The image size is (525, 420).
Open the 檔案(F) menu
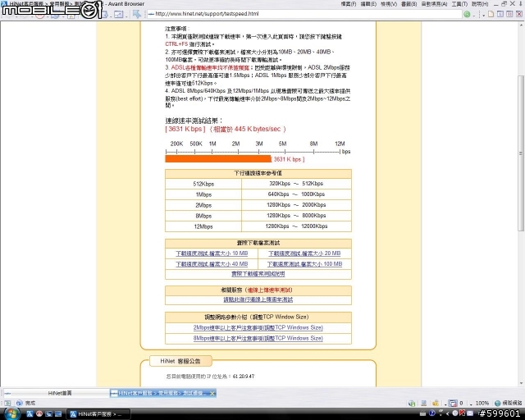point(348,4)
